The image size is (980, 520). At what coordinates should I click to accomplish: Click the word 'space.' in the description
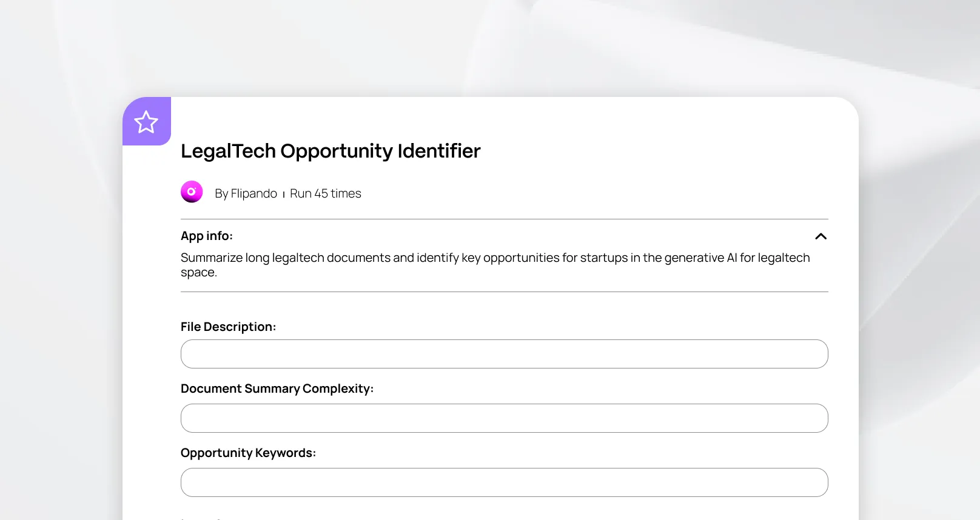pos(198,273)
